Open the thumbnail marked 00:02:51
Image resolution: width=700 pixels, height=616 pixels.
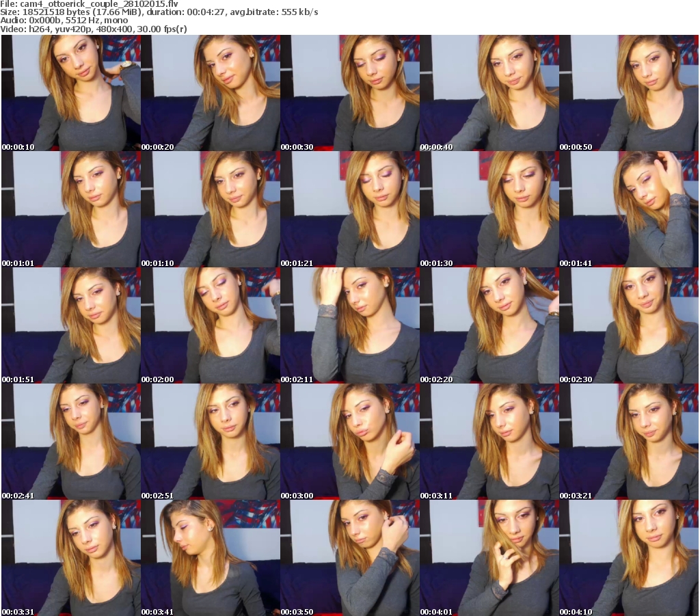pyautogui.click(x=211, y=442)
